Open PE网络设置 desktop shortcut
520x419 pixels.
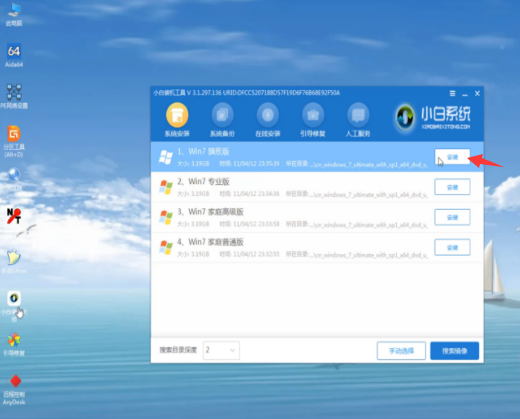tap(14, 96)
